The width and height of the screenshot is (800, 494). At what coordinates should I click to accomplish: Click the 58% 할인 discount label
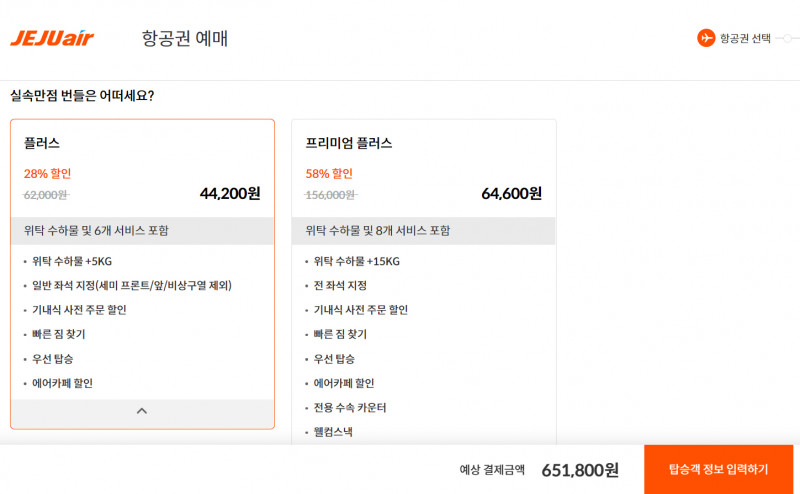[329, 174]
